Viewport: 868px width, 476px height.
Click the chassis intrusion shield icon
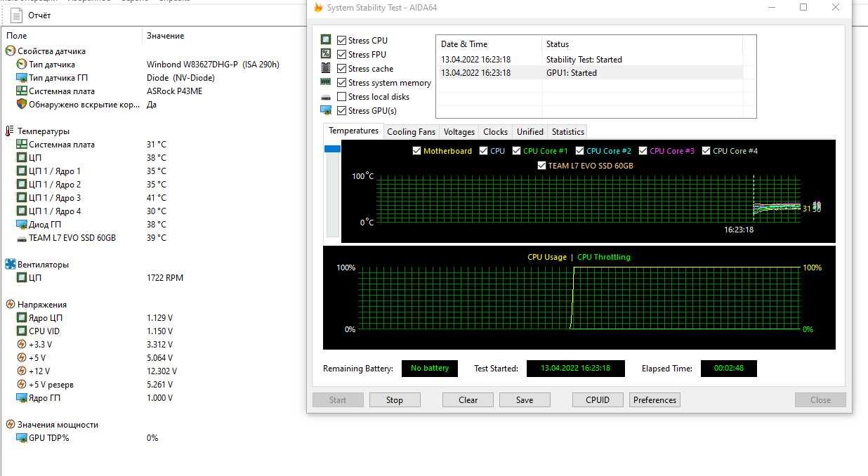pos(22,105)
